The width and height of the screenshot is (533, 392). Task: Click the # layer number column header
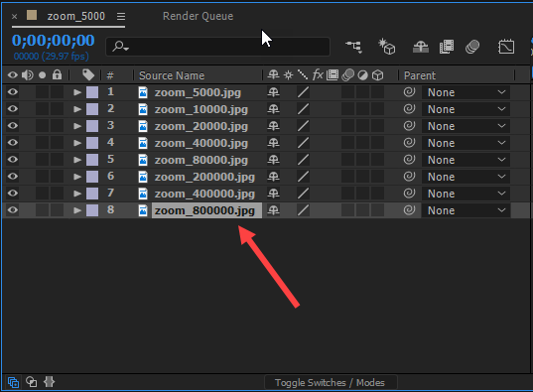tap(110, 75)
